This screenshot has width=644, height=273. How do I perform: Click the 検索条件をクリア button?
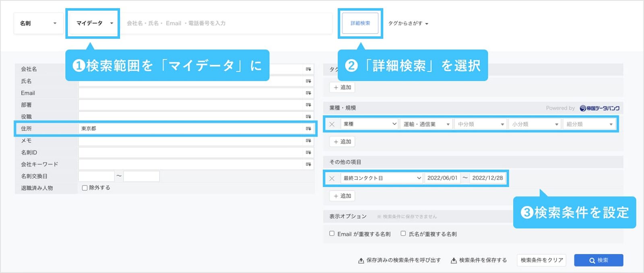tap(542, 260)
